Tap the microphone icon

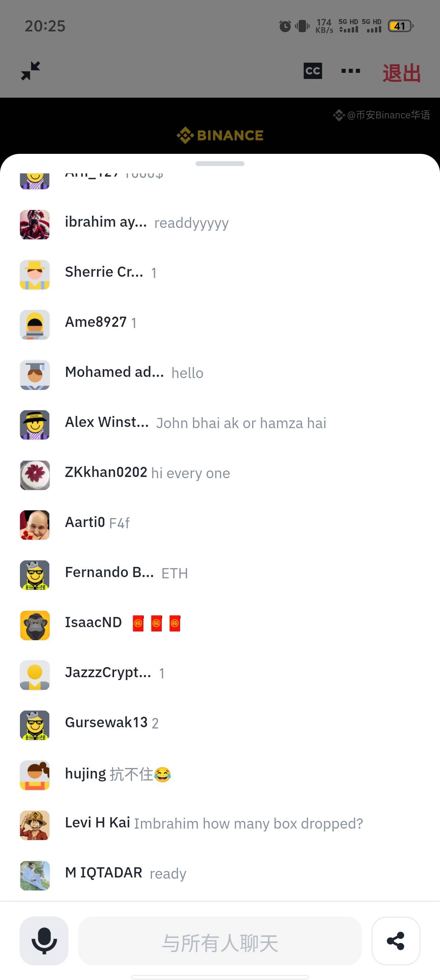click(44, 941)
